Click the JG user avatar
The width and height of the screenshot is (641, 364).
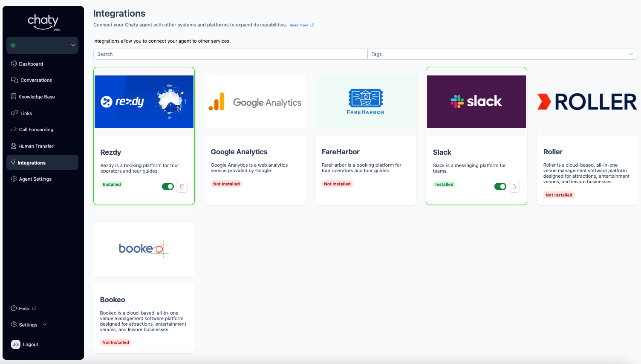tap(16, 344)
